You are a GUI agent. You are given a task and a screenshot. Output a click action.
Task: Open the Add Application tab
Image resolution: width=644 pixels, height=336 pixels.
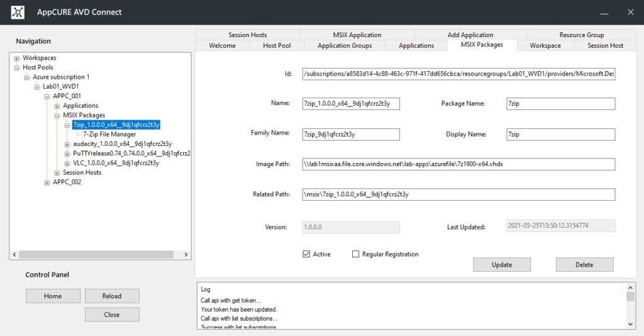coord(470,35)
